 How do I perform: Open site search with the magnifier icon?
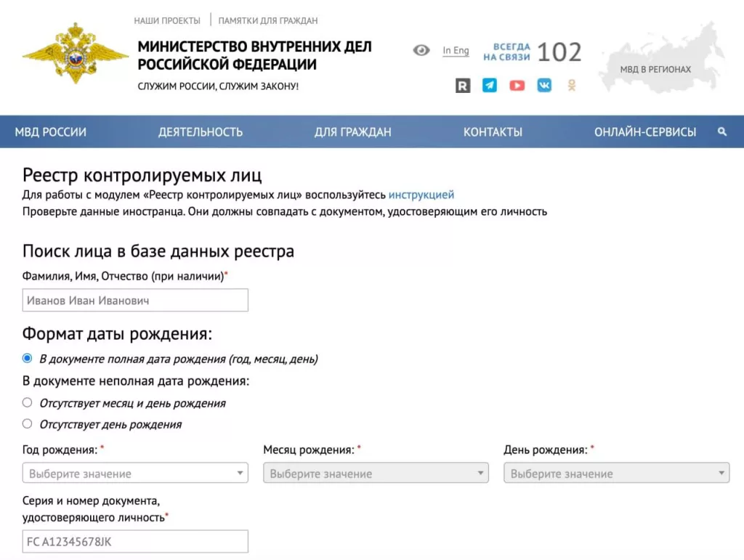point(721,131)
